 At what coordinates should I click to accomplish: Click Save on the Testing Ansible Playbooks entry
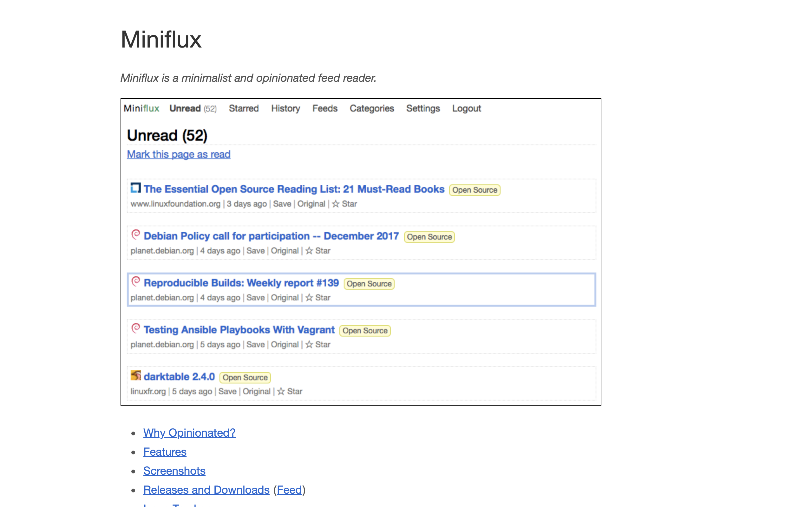(x=255, y=344)
